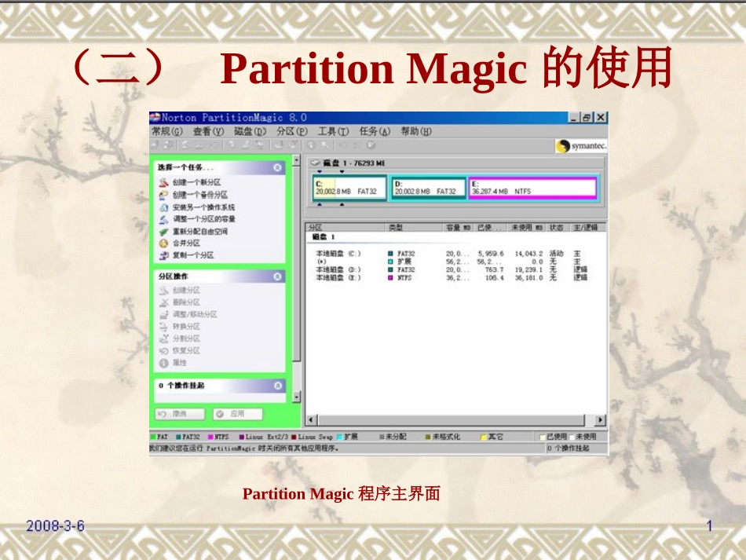Click the partition list scroll right arrow
746x560 pixels.
click(601, 420)
